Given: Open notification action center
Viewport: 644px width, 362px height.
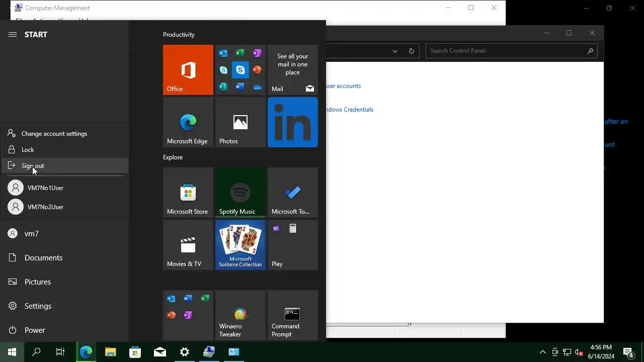Looking at the screenshot, I should pyautogui.click(x=628, y=352).
